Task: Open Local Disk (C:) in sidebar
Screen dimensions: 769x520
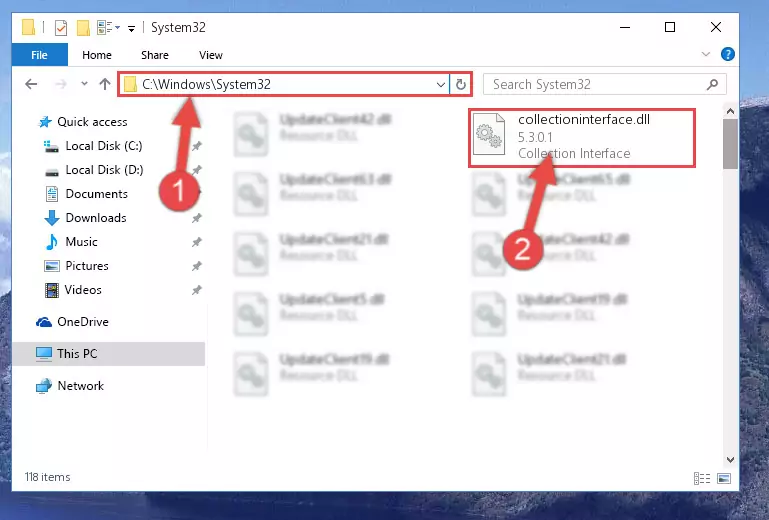Action: pos(103,146)
